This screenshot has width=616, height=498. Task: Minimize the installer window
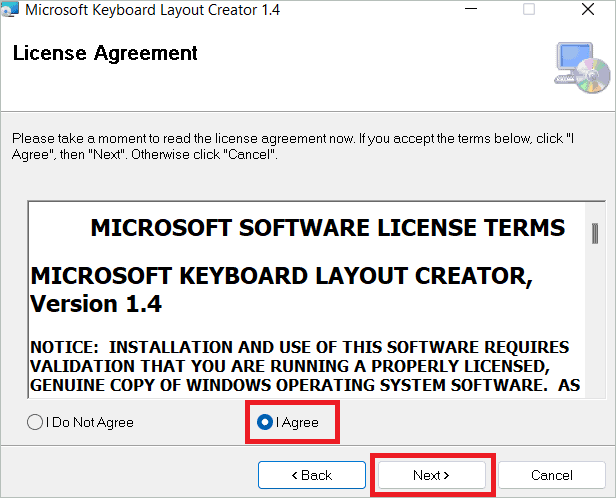tap(471, 9)
